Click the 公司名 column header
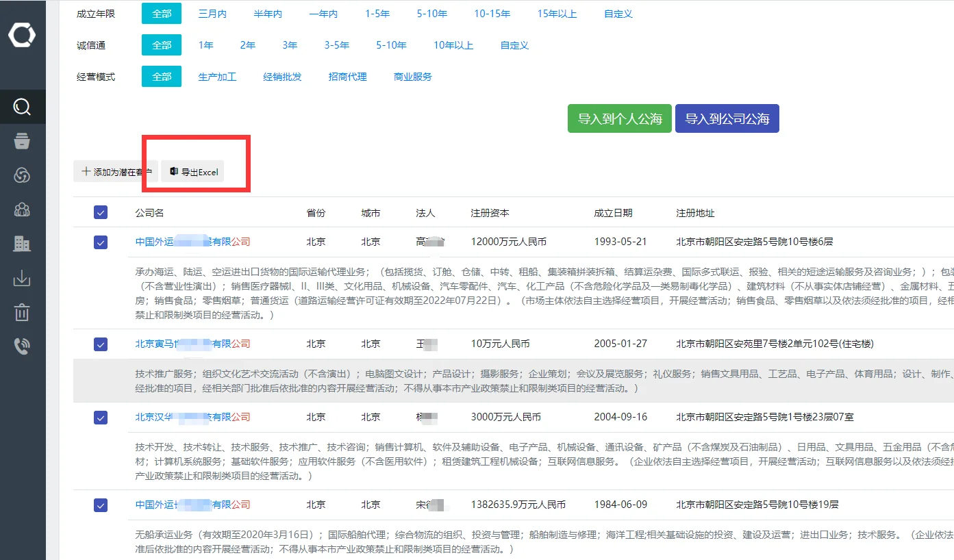 [149, 213]
